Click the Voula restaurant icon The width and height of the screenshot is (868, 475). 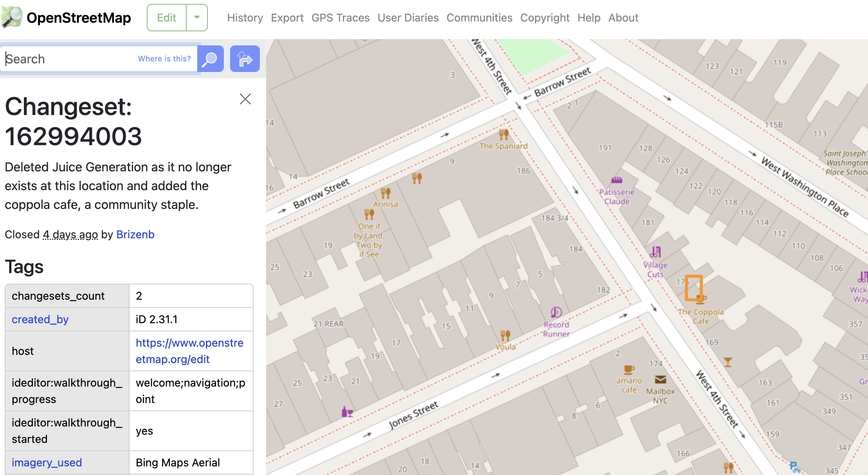tap(505, 335)
